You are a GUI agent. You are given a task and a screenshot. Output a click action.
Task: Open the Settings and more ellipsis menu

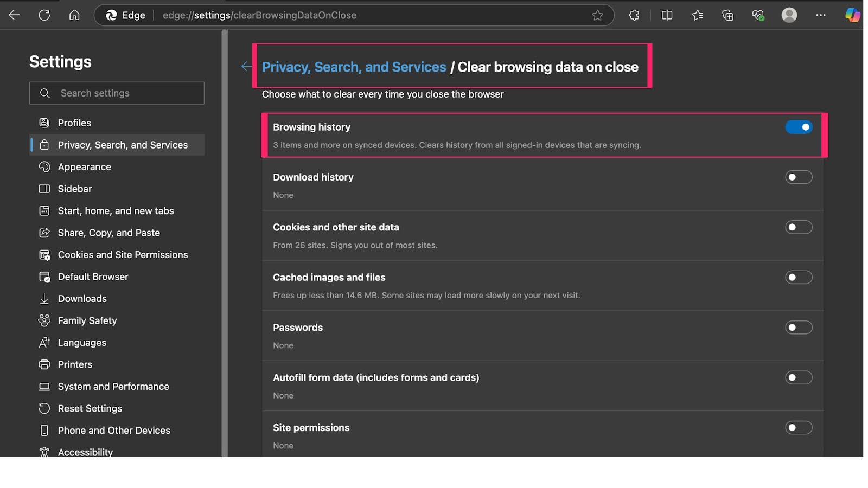pyautogui.click(x=820, y=15)
